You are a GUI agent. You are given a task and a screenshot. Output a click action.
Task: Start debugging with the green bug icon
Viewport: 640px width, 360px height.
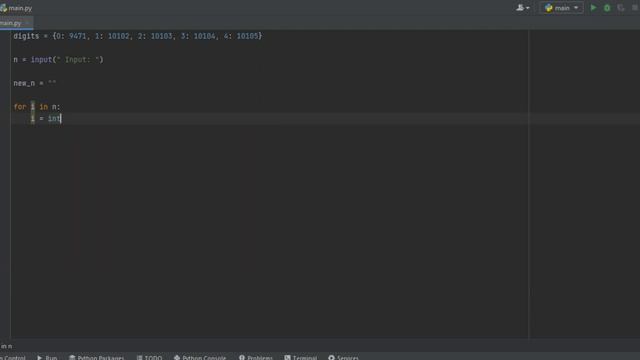click(x=607, y=8)
